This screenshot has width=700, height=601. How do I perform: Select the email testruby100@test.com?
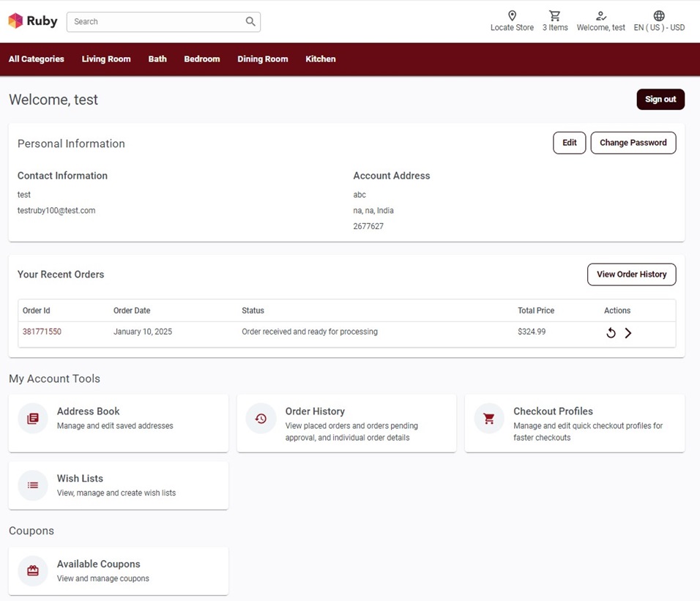tap(56, 211)
